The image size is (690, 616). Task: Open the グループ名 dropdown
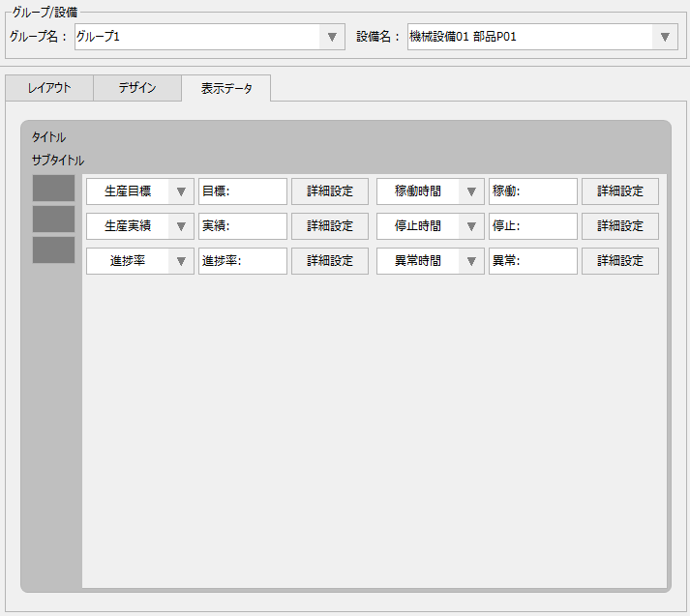pos(332,37)
